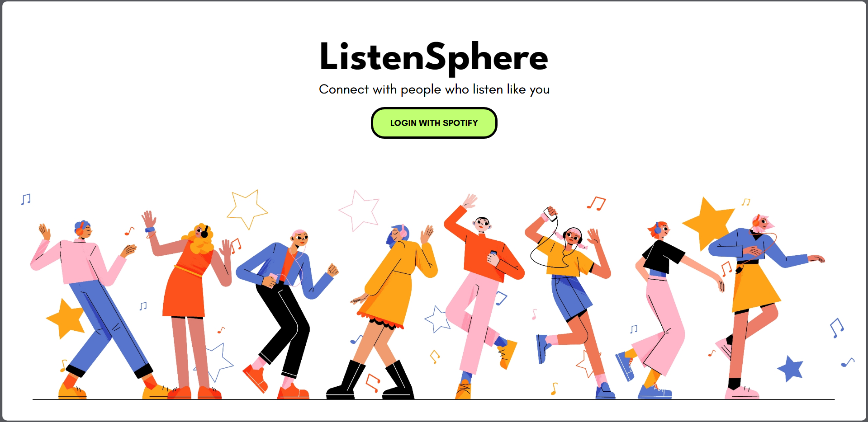Click the solid orange star at bottom left
868x422 pixels.
coord(66,319)
